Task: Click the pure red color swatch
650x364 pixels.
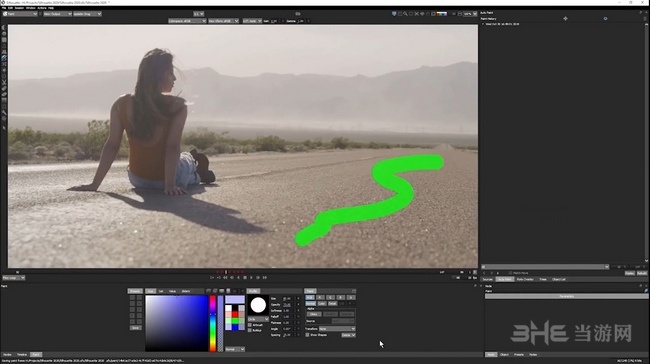Action: [x=235, y=314]
